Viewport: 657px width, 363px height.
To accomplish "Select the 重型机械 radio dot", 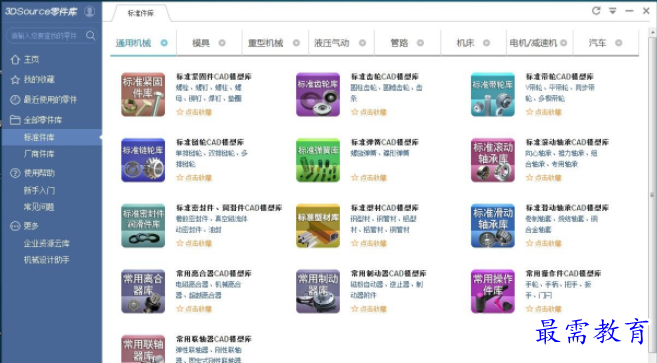I will [296, 43].
